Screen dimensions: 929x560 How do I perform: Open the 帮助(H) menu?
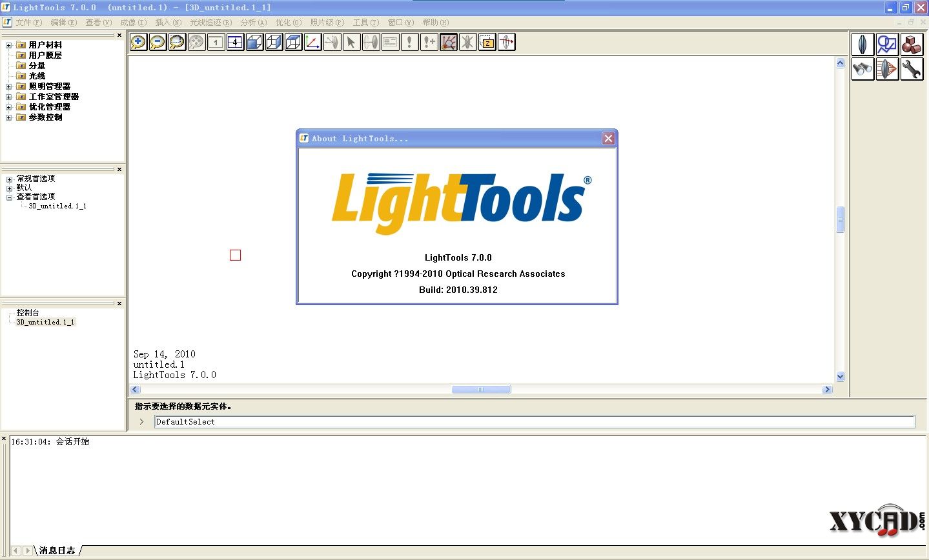[435, 23]
